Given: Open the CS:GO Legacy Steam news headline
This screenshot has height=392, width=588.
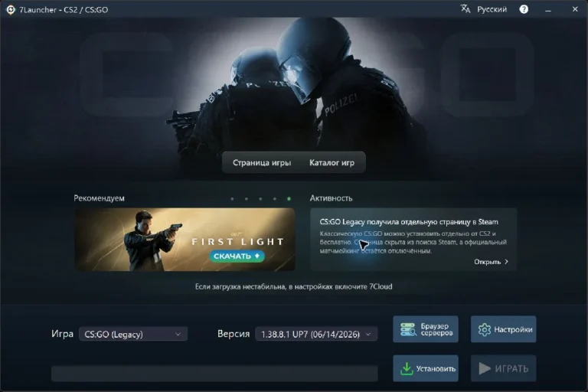Looking at the screenshot, I should (x=409, y=222).
